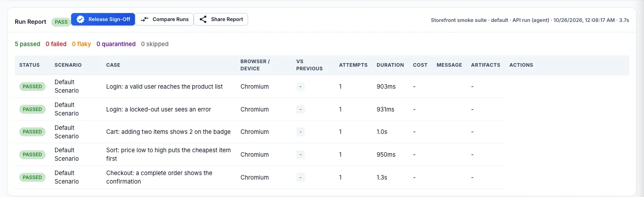Open case 'Login: a locked-out user sees an error'
This screenshot has height=197, width=644.
pyautogui.click(x=158, y=109)
